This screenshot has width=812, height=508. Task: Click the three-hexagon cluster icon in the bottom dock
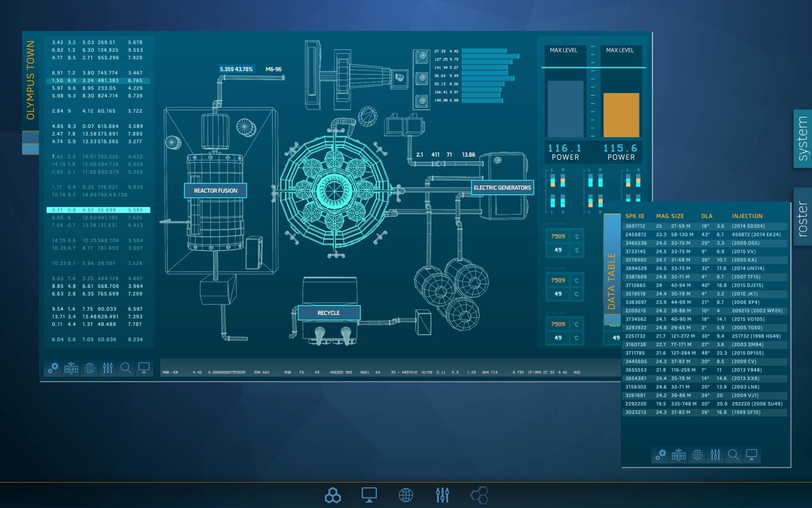pyautogui.click(x=333, y=496)
